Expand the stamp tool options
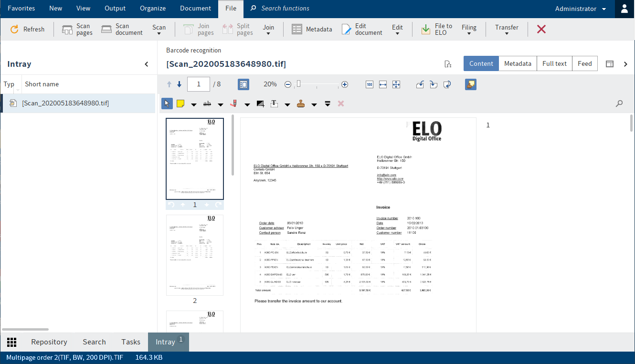This screenshot has width=635, height=364. click(x=314, y=104)
